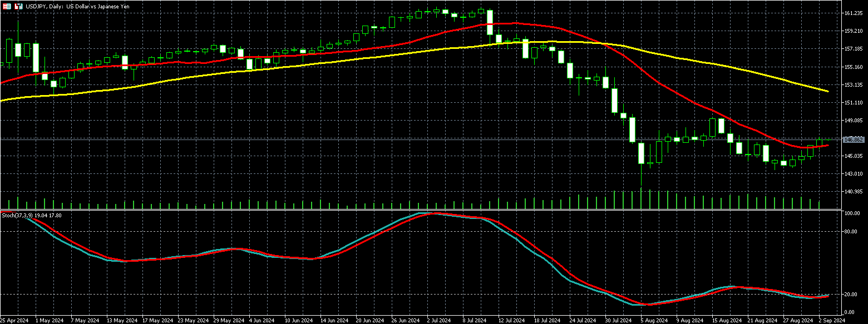Click the 159.210 price scale label
868x324 pixels.
point(853,31)
